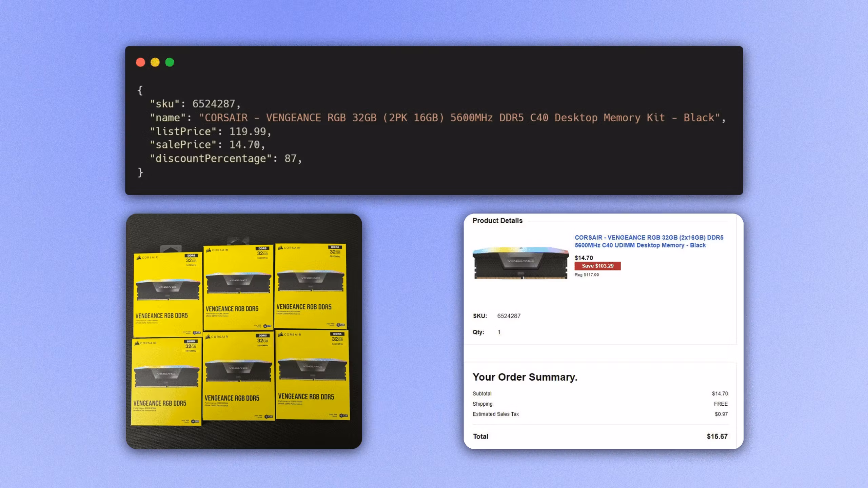Screen dimensions: 868x488
Task: Click the Your Order Summary heading
Action: tap(525, 377)
